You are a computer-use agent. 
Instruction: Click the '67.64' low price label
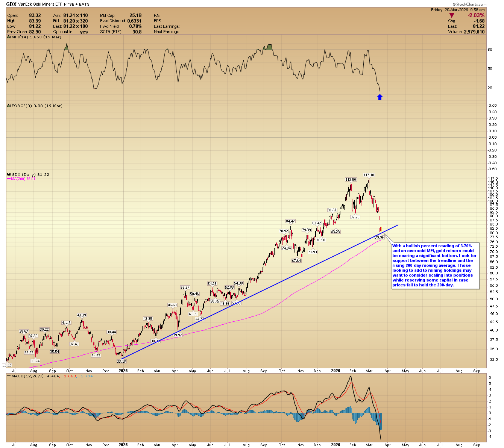(x=296, y=260)
